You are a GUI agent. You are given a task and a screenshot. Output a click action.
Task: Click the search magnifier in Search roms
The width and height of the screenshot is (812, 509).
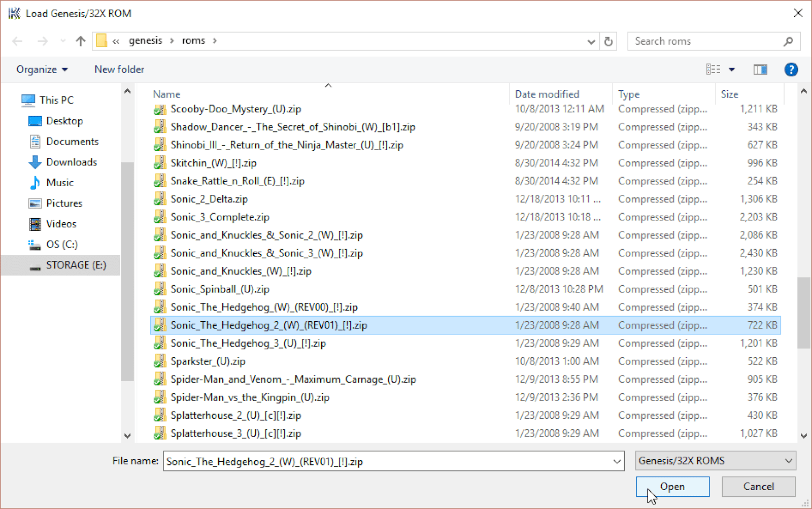tap(788, 41)
